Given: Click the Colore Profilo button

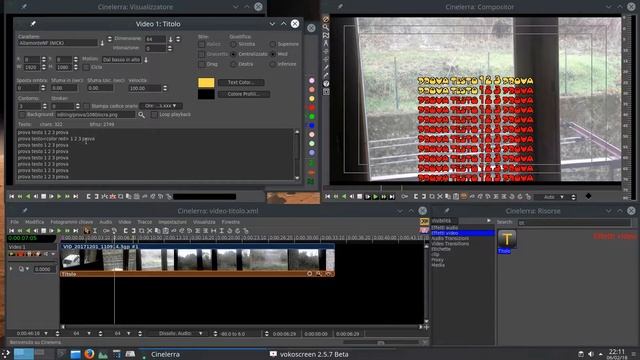Looking at the screenshot, I should [x=244, y=94].
